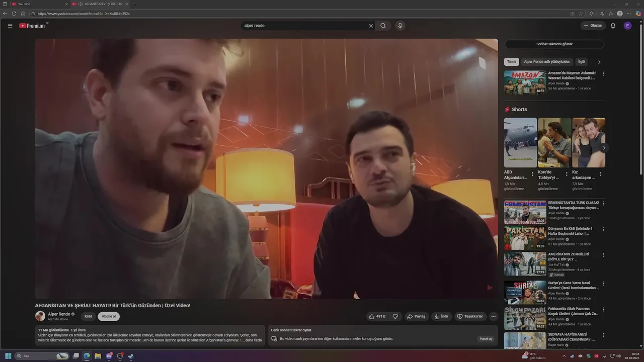This screenshot has width=644, height=362.
Task: Go back with browser back arrow
Action: click(6, 14)
